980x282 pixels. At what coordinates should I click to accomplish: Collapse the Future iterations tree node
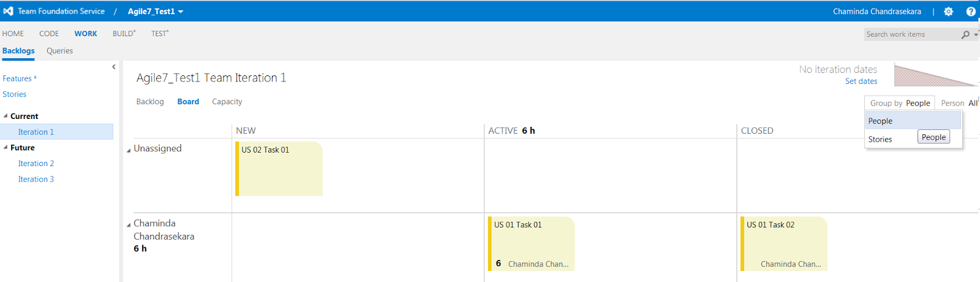pos(6,148)
